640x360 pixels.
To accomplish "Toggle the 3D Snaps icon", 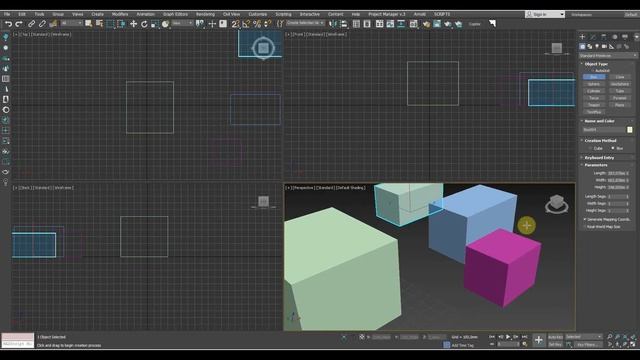I will (235, 24).
